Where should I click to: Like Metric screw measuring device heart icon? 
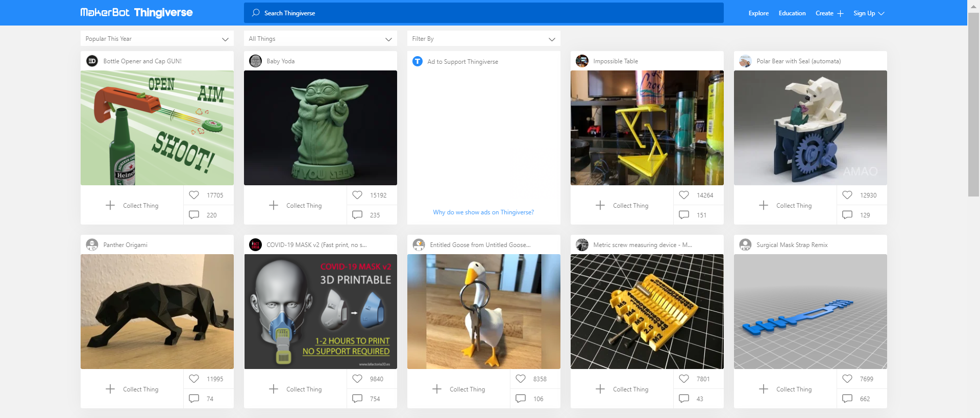(x=684, y=379)
